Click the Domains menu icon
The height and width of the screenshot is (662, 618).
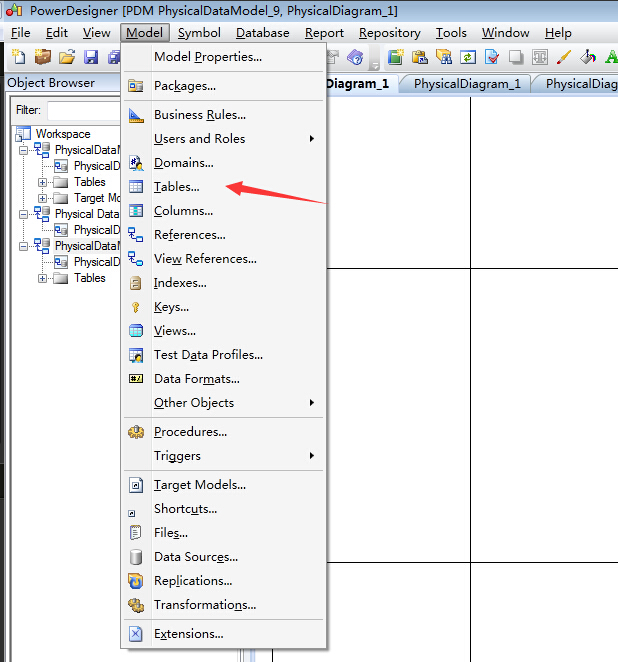(x=136, y=163)
